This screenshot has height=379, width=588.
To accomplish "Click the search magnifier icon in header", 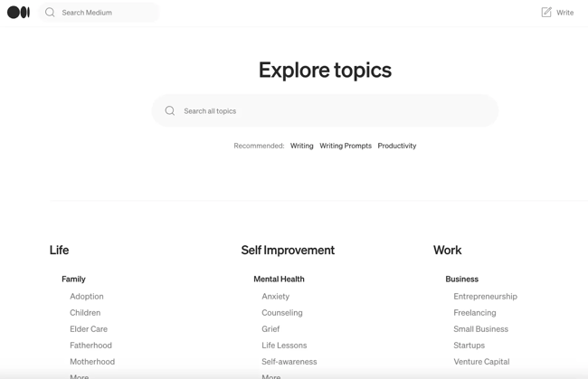I will click(x=51, y=13).
